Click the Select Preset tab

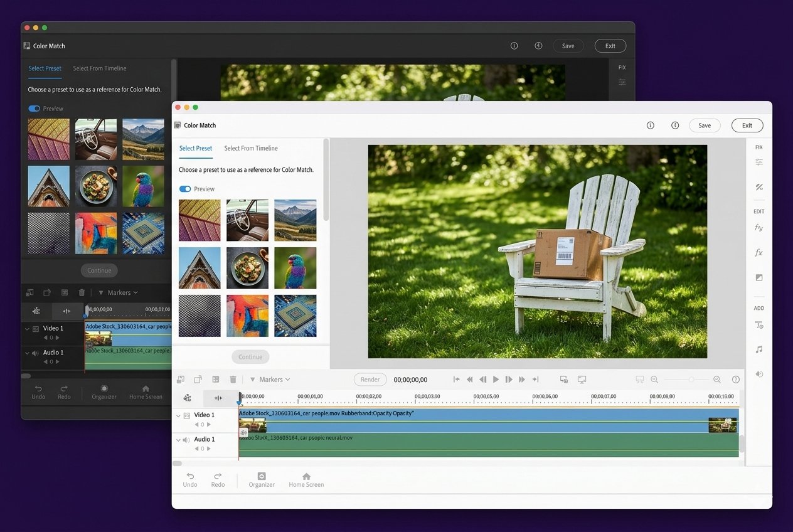tap(196, 148)
